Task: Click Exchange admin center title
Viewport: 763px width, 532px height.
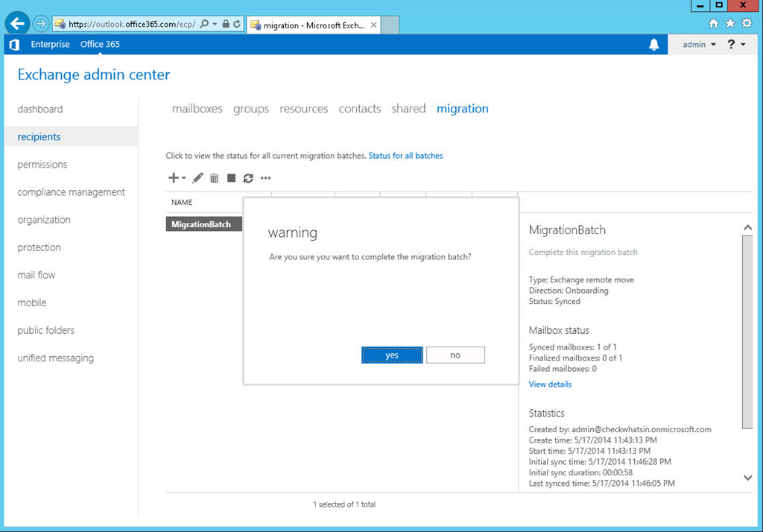Action: click(94, 75)
